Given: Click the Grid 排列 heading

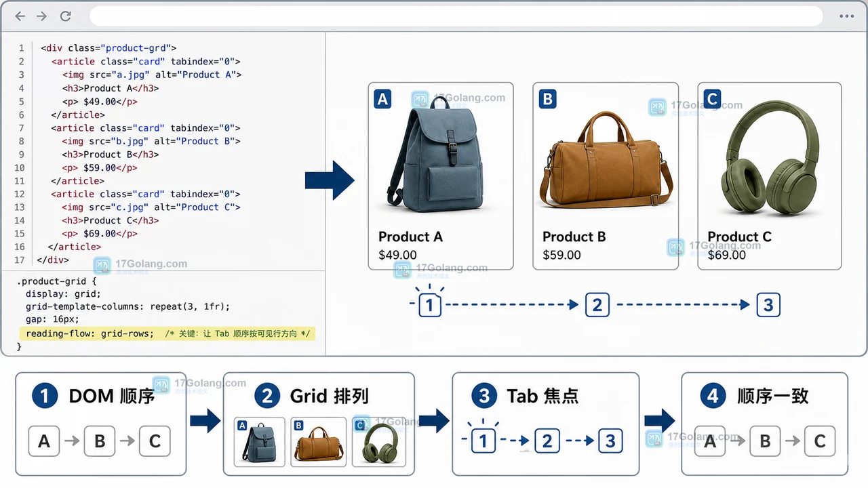Looking at the screenshot, I should (x=330, y=396).
